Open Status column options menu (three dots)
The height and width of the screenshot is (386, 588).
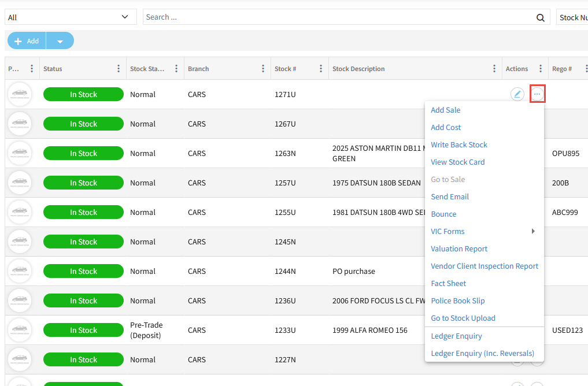pos(119,69)
